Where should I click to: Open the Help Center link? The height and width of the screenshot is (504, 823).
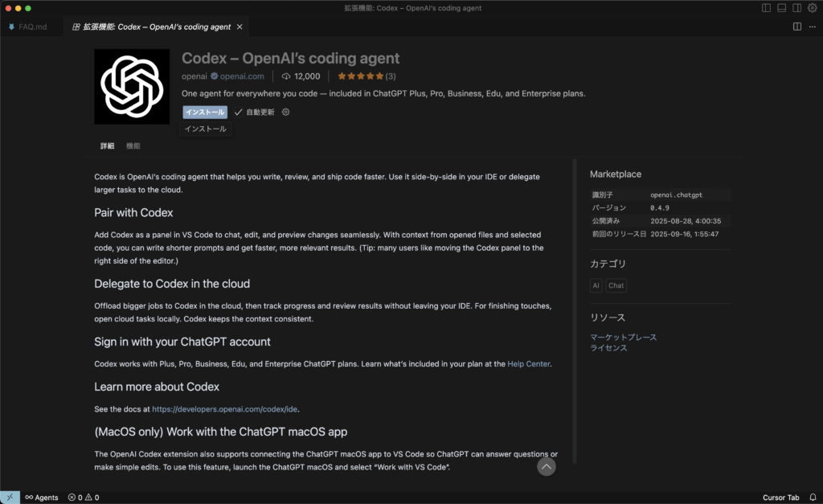point(528,364)
